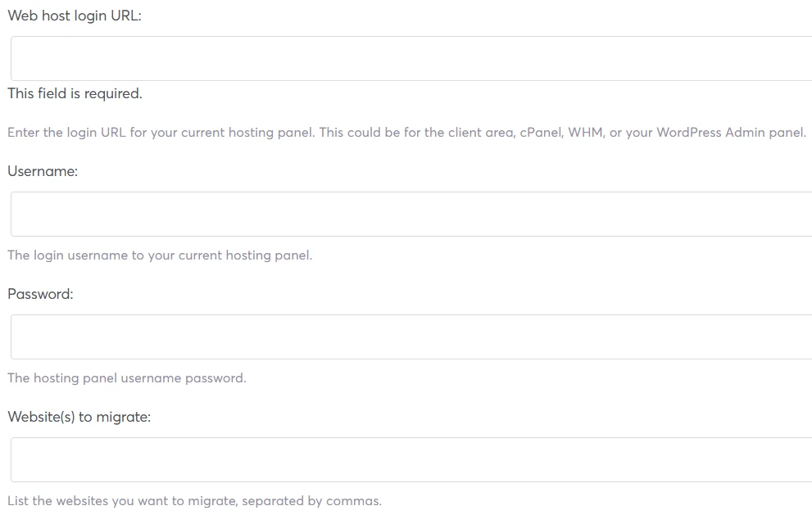Screen dimensions: 812x515
Task: Click inside the Password input field
Action: click(411, 337)
